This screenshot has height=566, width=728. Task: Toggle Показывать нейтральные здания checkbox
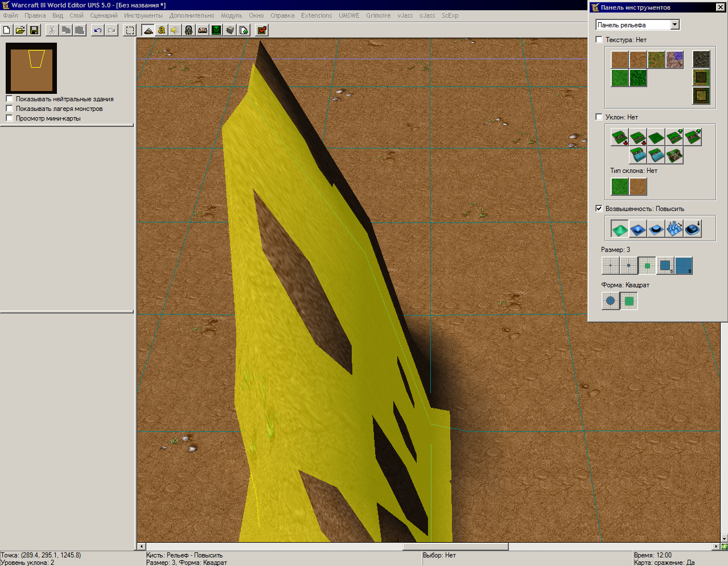click(x=9, y=99)
